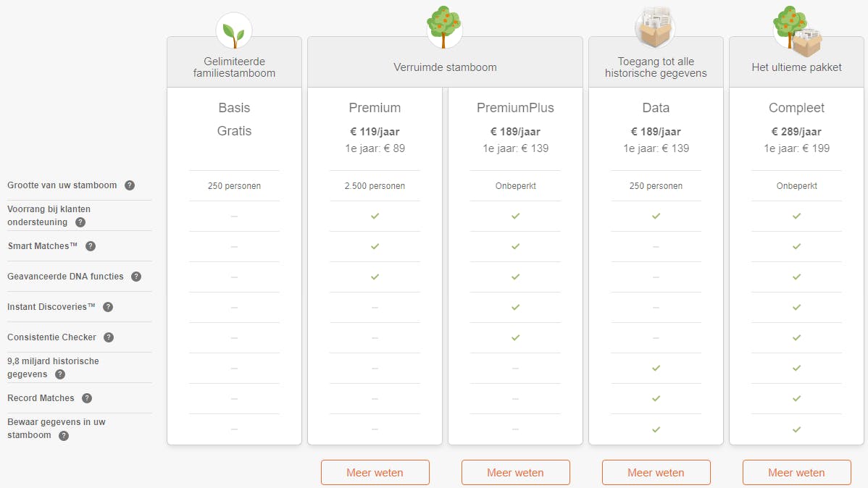Click the tree icon above Verruimde stamboom
The height and width of the screenshot is (488, 868).
pos(444,28)
